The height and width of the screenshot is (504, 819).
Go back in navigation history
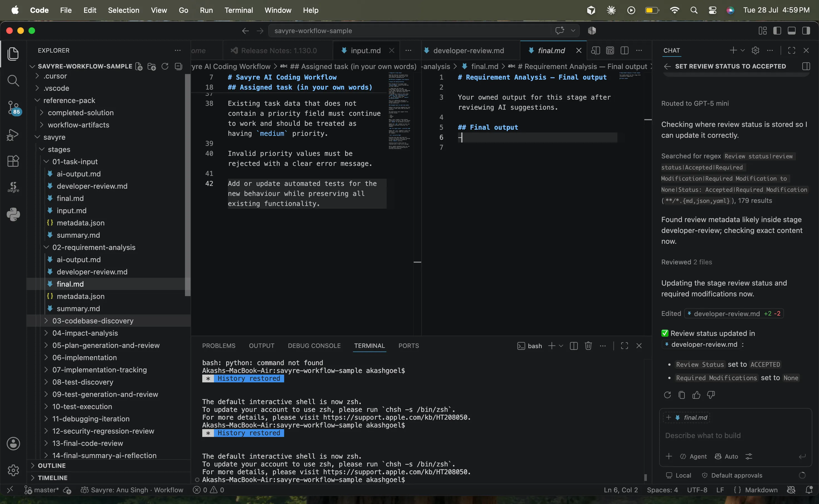tap(245, 31)
